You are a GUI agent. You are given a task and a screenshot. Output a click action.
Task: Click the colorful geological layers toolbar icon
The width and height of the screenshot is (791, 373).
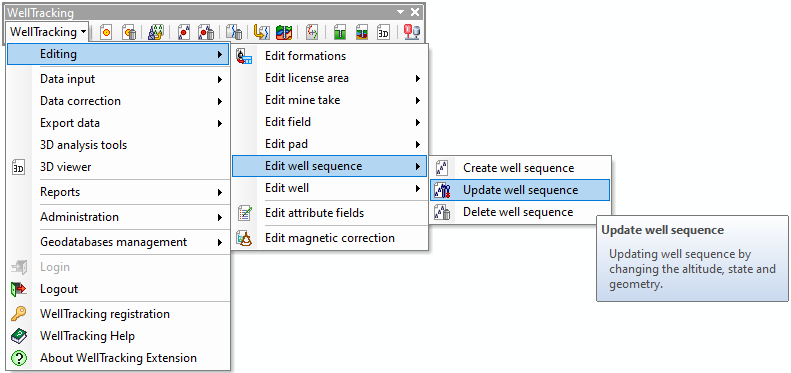[284, 33]
